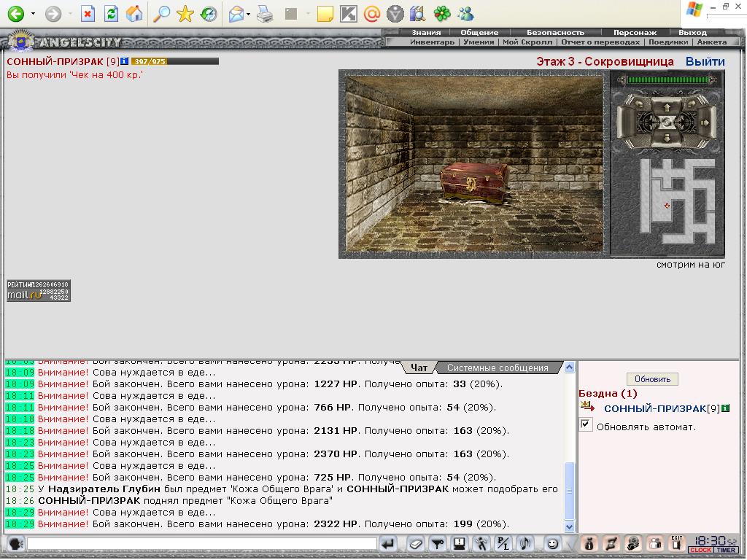Open the back button history dropdown arrow

(33, 14)
